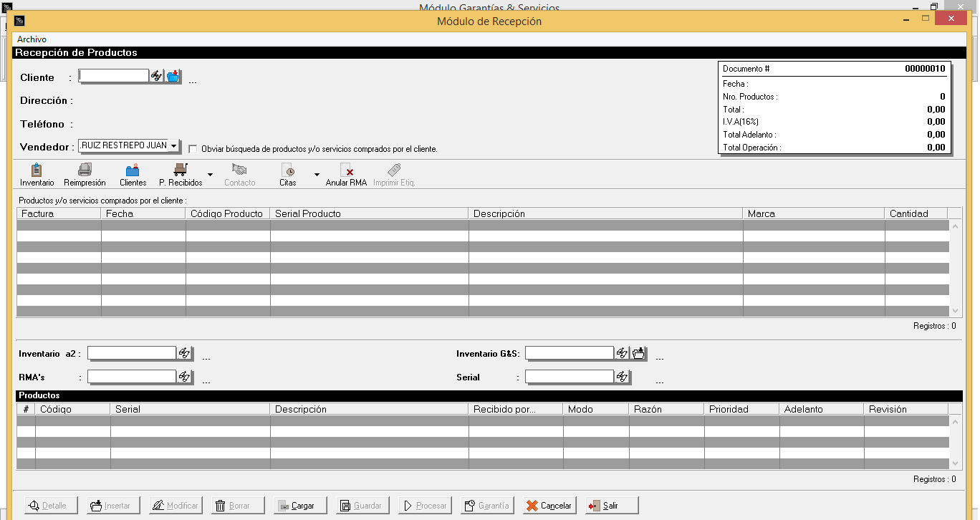Viewport: 980px width, 520px height.
Task: Click add-client icon beside Cliente search
Action: pyautogui.click(x=173, y=76)
